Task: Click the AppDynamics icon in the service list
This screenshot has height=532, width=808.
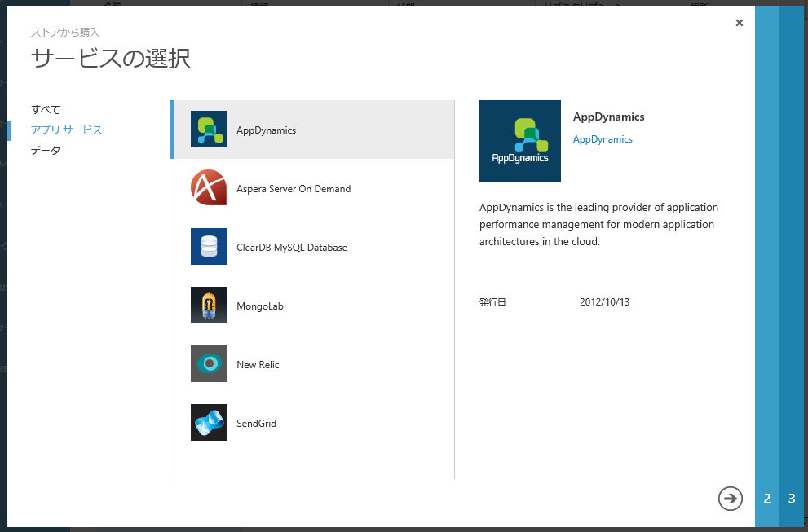Action: pos(209,130)
